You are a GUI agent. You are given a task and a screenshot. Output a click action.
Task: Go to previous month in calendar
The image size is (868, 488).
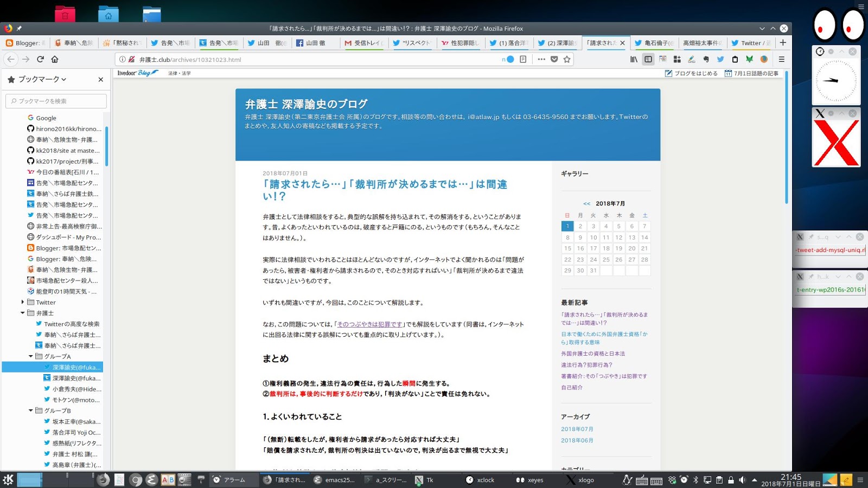click(586, 203)
